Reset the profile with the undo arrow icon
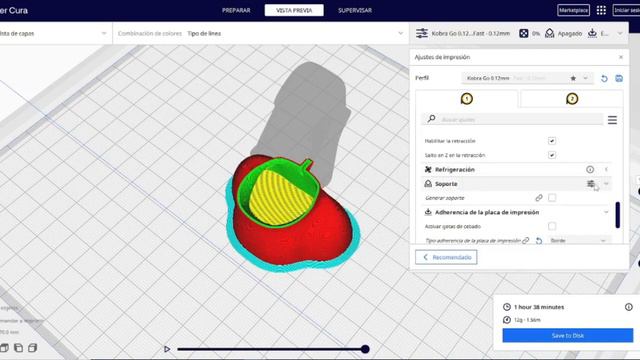 [x=604, y=78]
